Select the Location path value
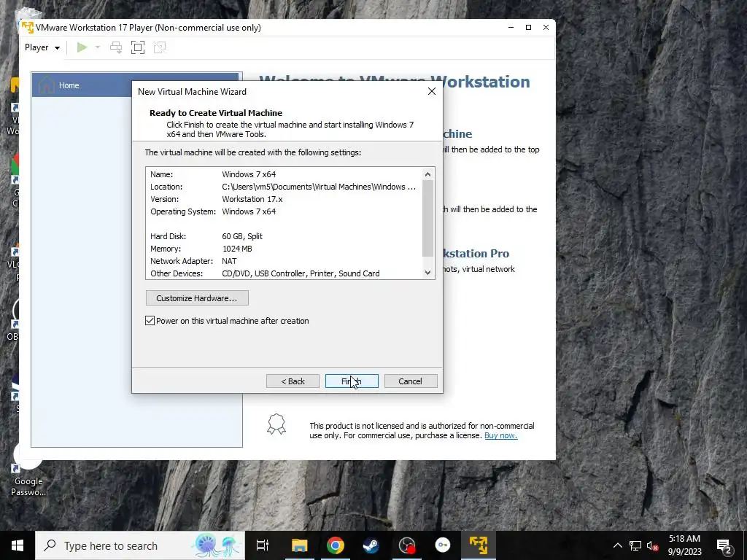 click(x=319, y=187)
